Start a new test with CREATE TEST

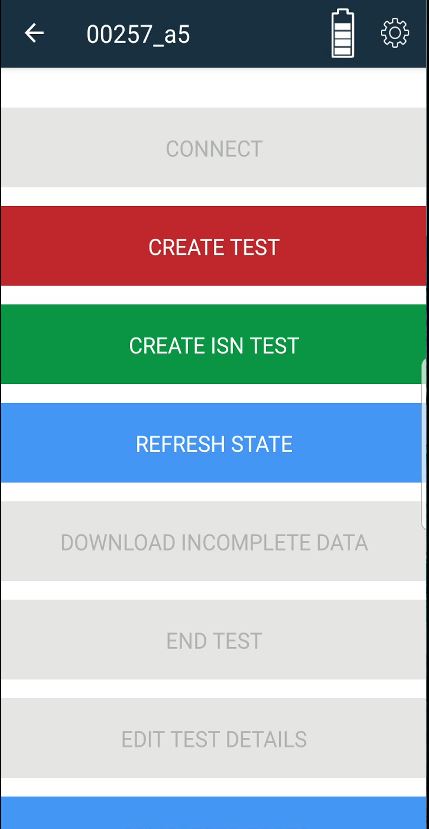point(213,246)
